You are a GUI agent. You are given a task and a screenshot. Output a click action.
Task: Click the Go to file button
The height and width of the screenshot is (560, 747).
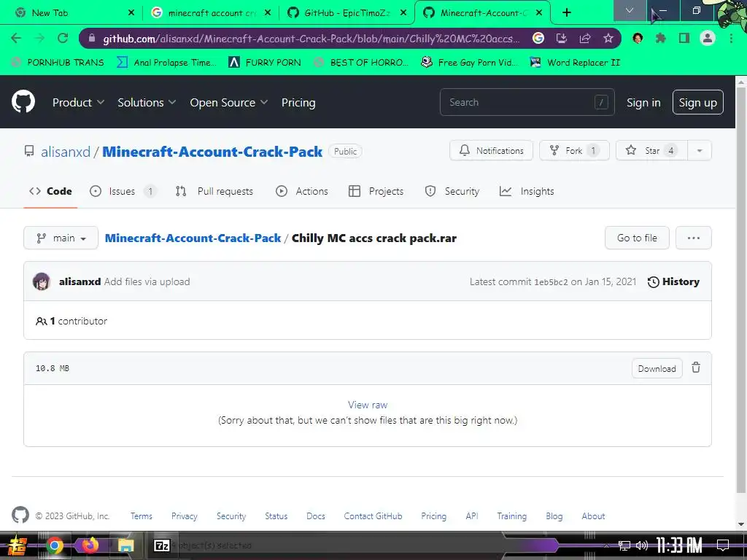coord(637,238)
